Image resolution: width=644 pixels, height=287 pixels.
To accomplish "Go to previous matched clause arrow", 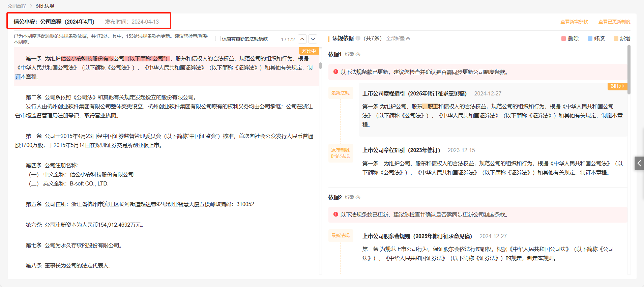I will [x=302, y=39].
